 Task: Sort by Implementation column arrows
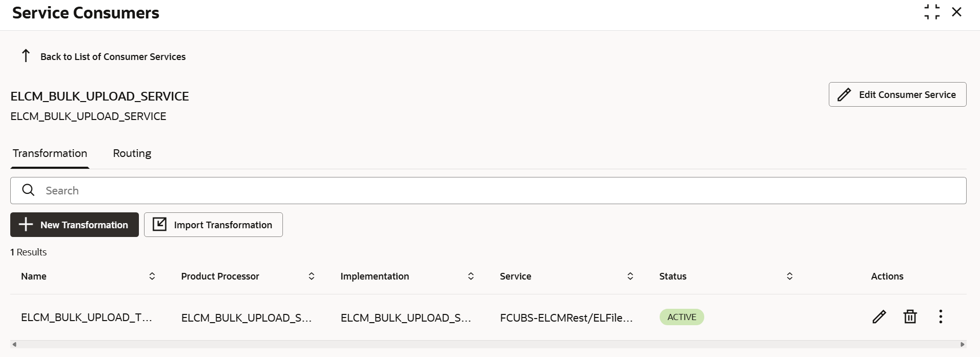(471, 276)
